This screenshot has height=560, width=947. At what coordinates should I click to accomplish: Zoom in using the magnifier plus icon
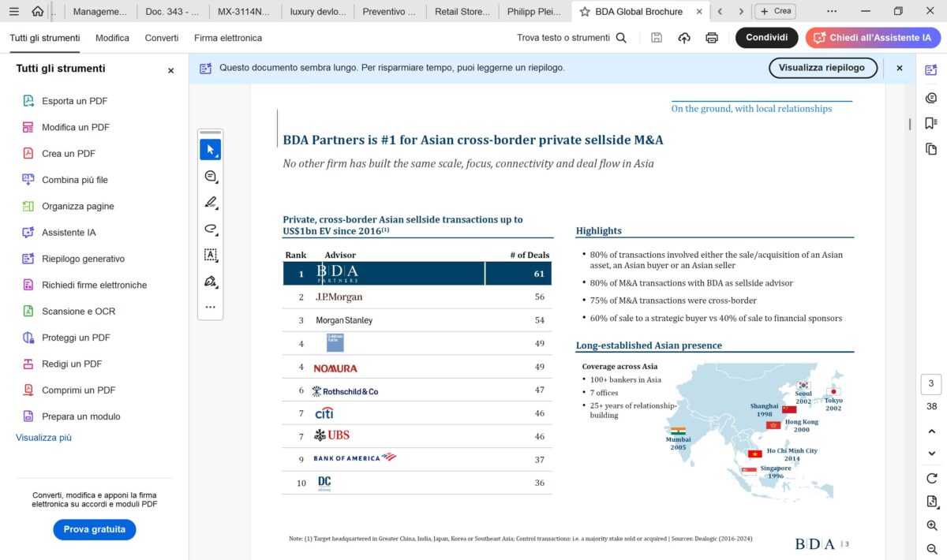(x=931, y=525)
